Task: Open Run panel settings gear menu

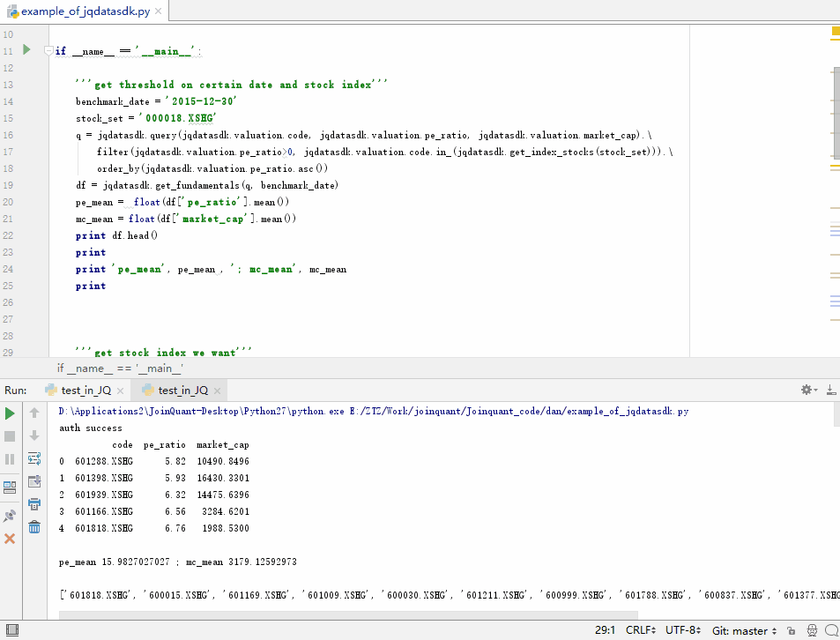Action: pos(808,390)
